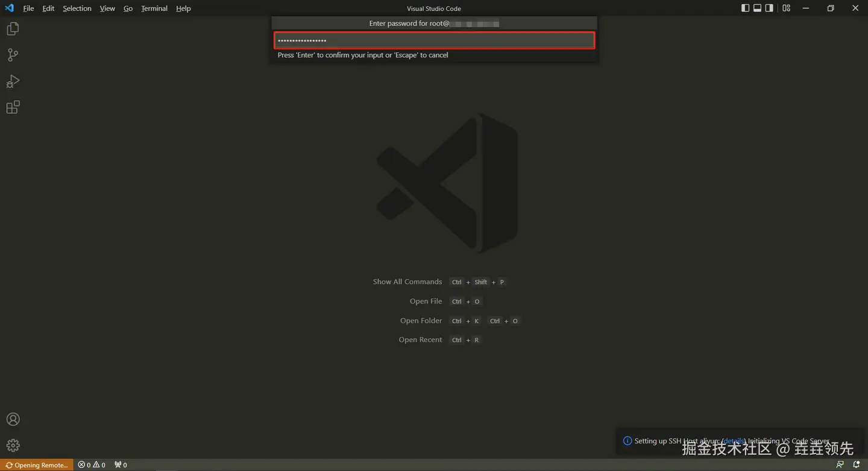The height and width of the screenshot is (471, 868).
Task: Open the Explorer view in activity bar
Action: point(13,28)
